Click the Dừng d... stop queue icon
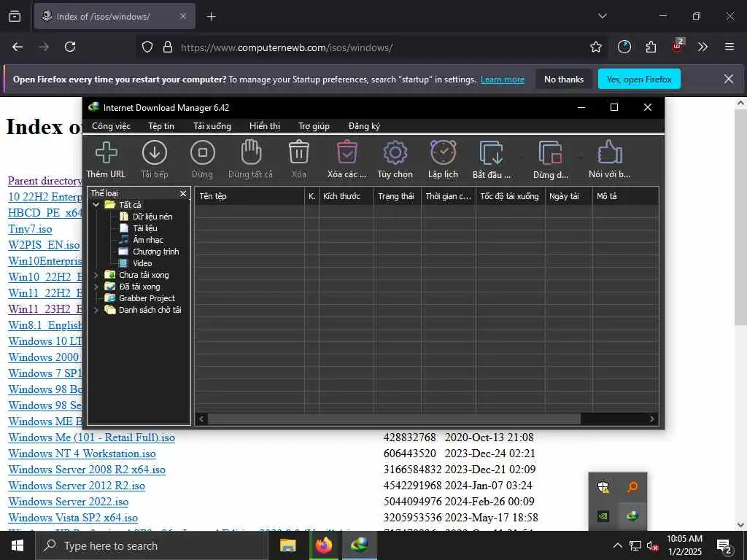The width and height of the screenshot is (747, 560). pyautogui.click(x=550, y=152)
